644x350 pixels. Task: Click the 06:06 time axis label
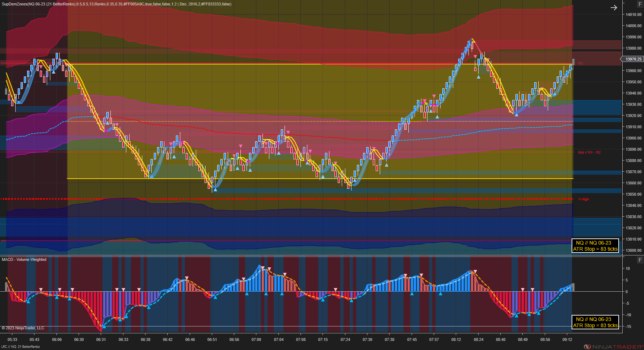tap(57, 339)
